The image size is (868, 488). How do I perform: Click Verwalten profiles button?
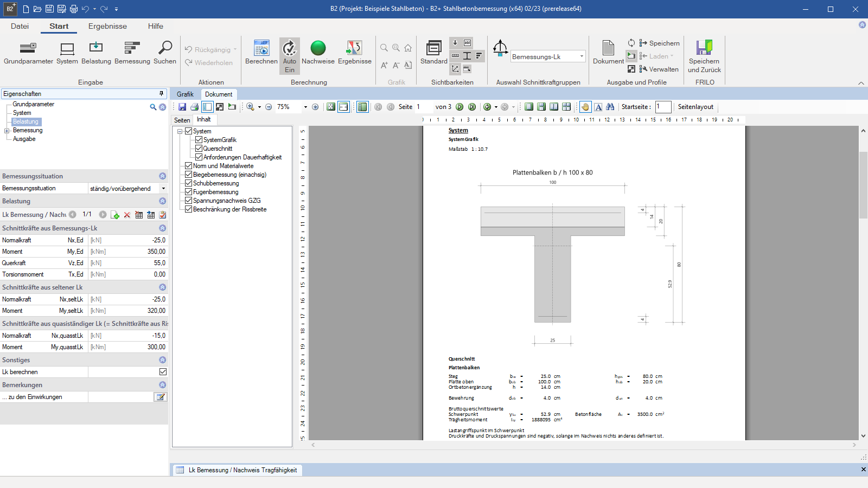pos(659,69)
